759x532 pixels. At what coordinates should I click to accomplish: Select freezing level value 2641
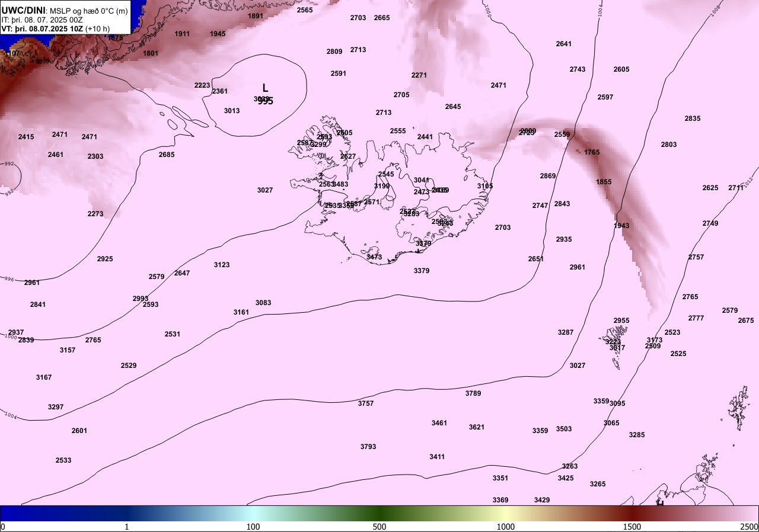pyautogui.click(x=564, y=44)
